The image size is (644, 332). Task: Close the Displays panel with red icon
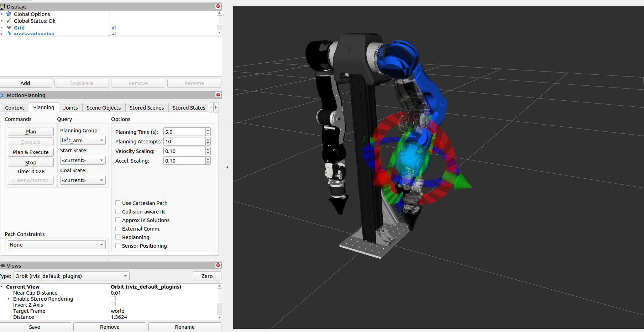(218, 6)
